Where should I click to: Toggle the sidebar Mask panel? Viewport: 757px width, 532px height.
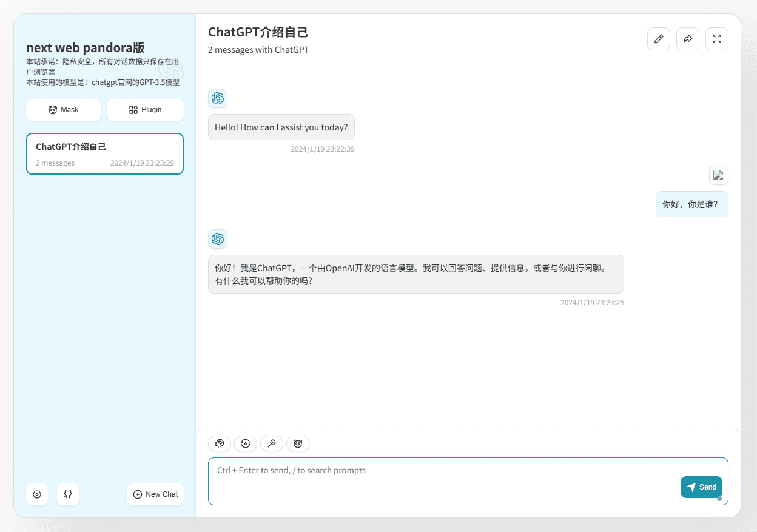[x=63, y=110]
